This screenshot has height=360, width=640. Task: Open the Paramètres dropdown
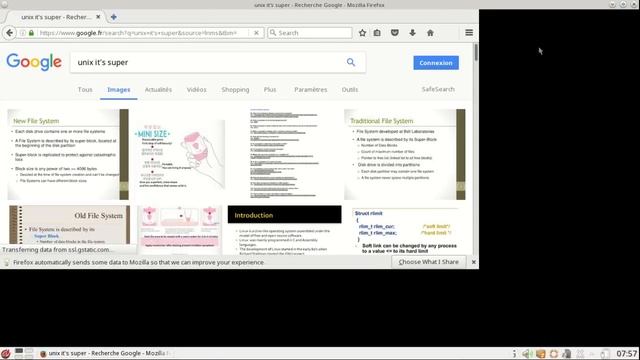click(x=311, y=89)
